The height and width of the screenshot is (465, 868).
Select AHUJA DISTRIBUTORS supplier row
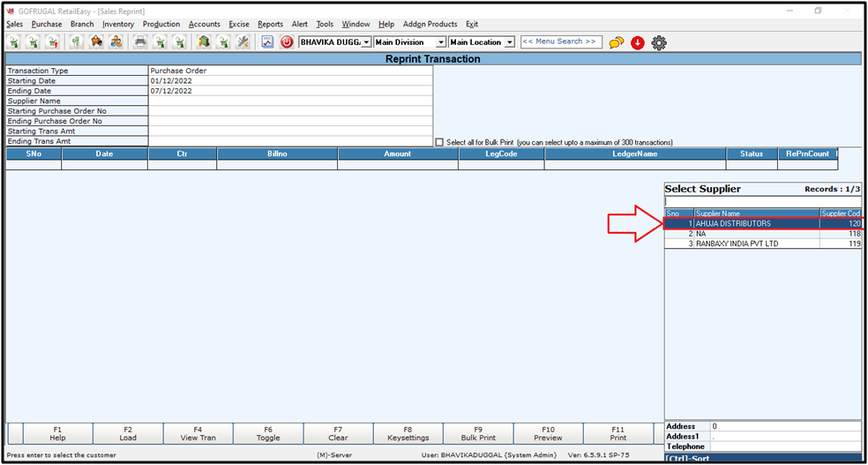(763, 223)
